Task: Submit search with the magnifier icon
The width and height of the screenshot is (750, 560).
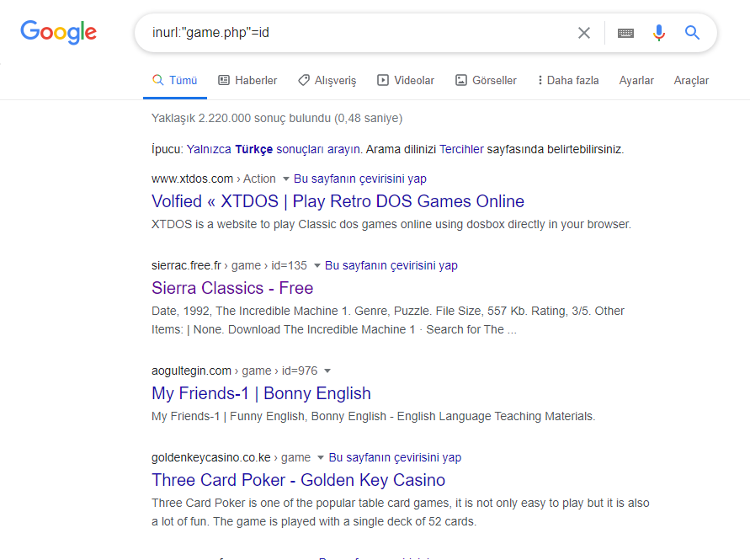Action: click(x=692, y=33)
